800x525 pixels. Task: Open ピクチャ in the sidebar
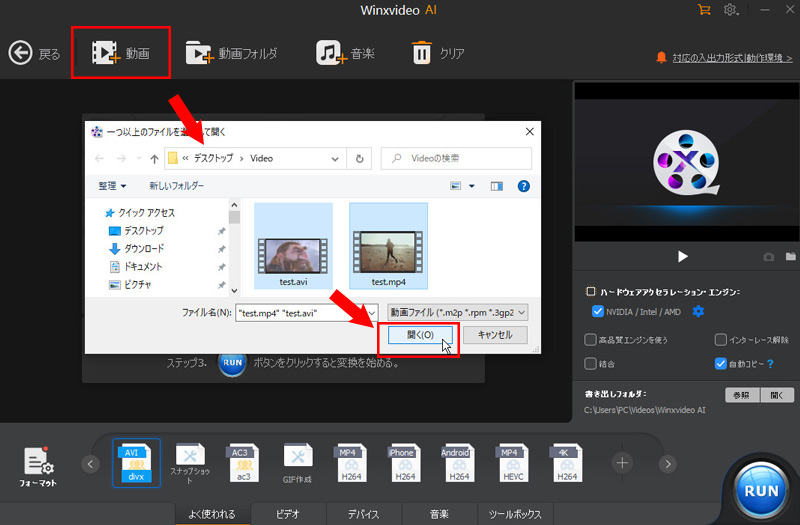[x=131, y=284]
